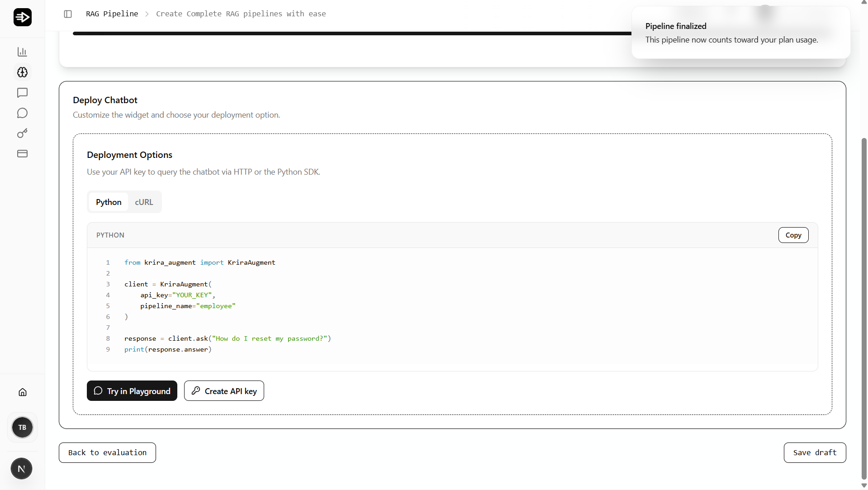Click the PYTHON code block label
868x490 pixels.
tap(110, 235)
